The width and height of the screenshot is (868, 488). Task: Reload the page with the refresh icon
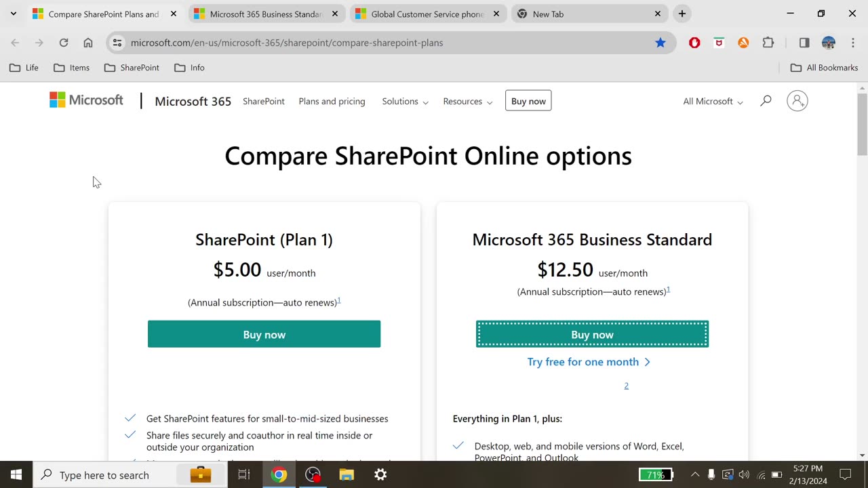click(x=64, y=43)
